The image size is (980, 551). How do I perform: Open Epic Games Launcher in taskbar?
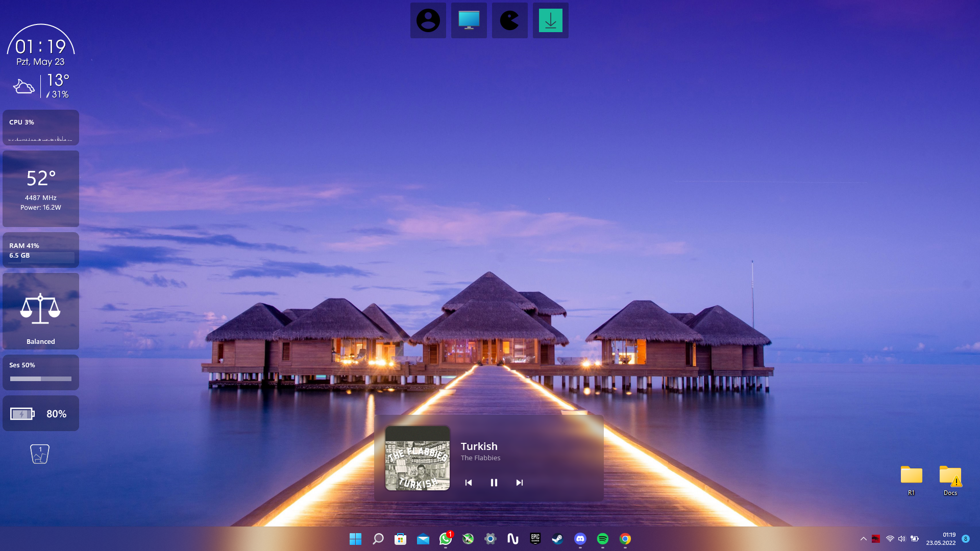pyautogui.click(x=535, y=539)
